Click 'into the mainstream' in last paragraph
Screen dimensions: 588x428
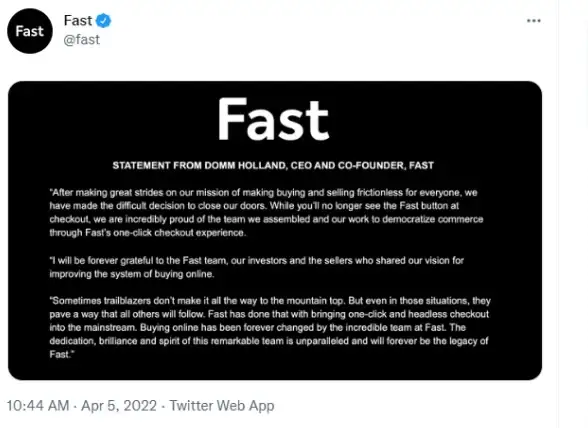click(x=93, y=327)
